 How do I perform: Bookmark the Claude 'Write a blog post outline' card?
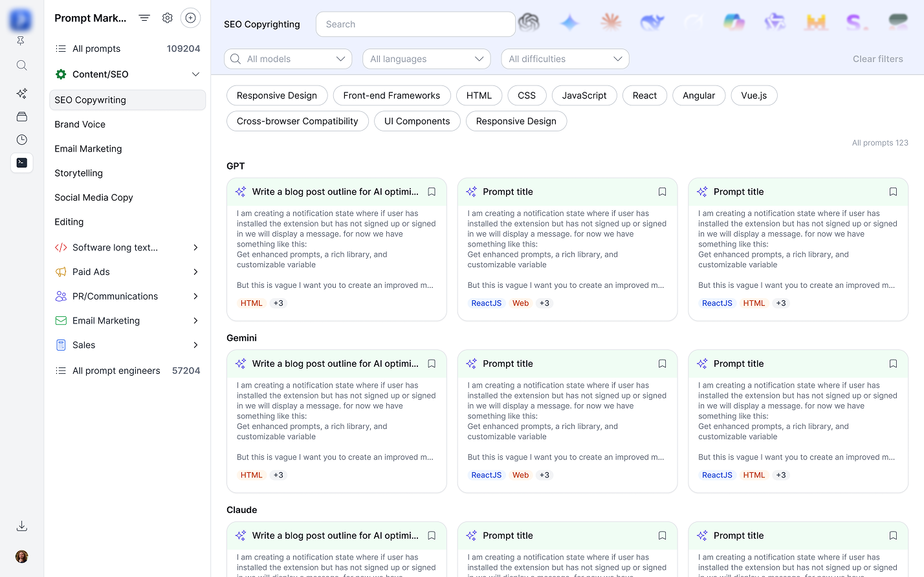[x=432, y=536]
